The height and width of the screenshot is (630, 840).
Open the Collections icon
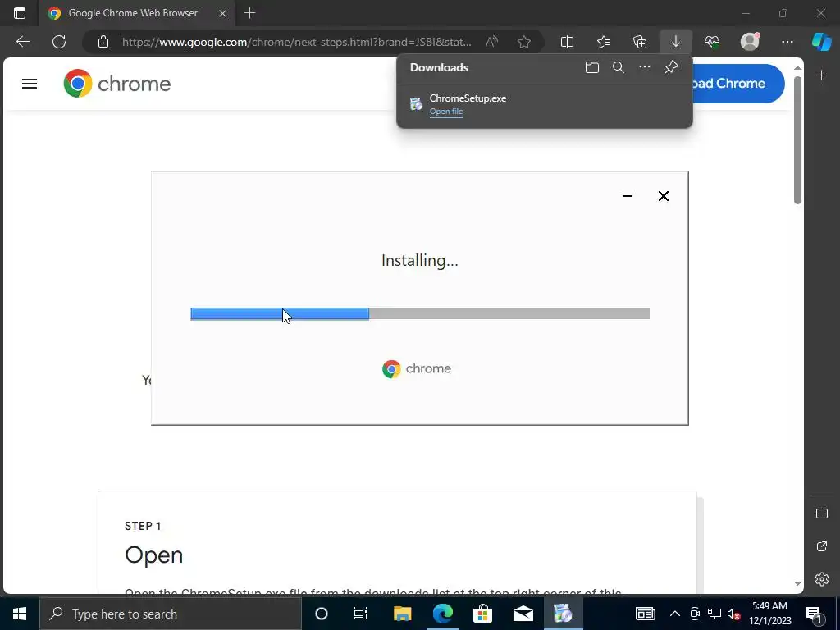pyautogui.click(x=640, y=42)
